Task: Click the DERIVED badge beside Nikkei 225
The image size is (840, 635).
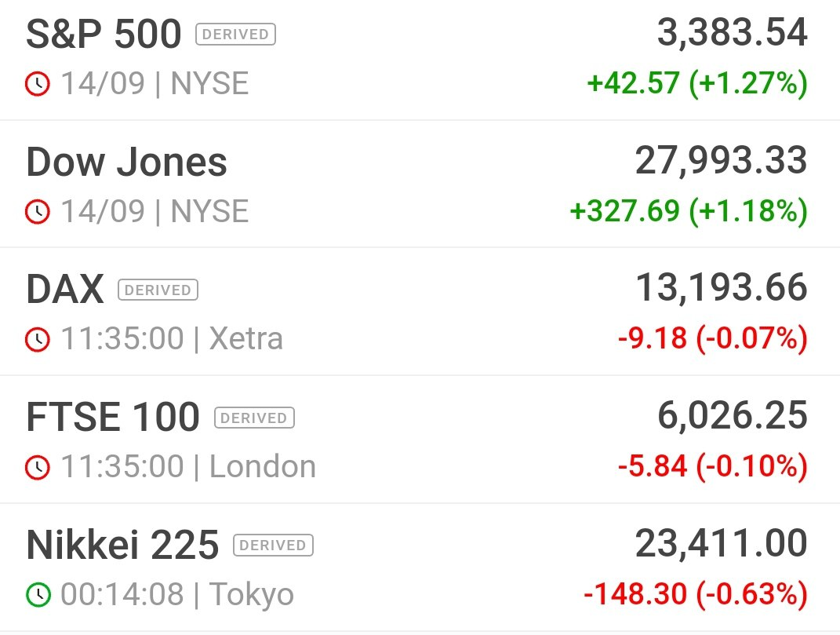Action: click(273, 546)
